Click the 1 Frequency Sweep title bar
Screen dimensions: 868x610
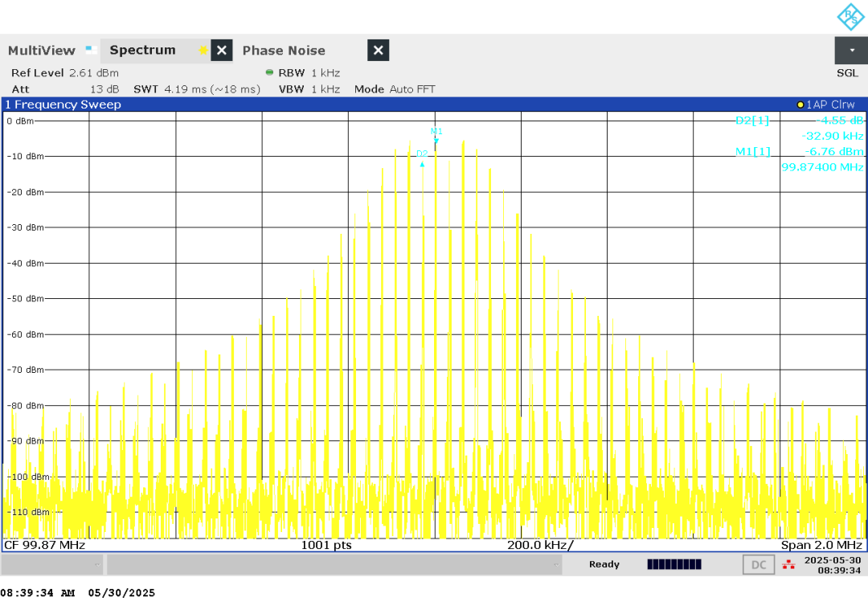point(434,104)
